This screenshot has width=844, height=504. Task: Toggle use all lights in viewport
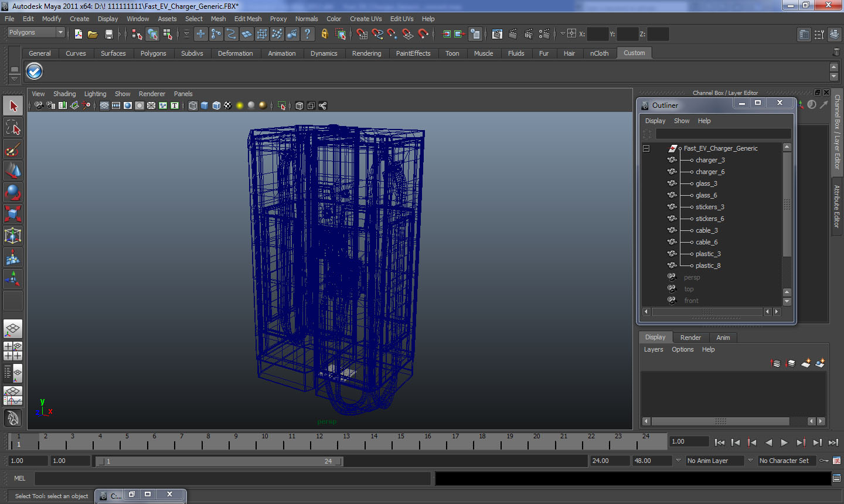pyautogui.click(x=240, y=105)
